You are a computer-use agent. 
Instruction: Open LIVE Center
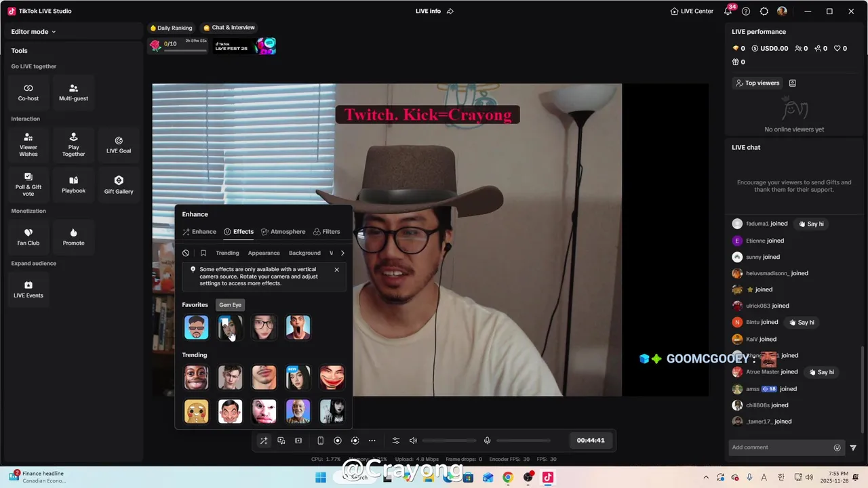pos(692,11)
